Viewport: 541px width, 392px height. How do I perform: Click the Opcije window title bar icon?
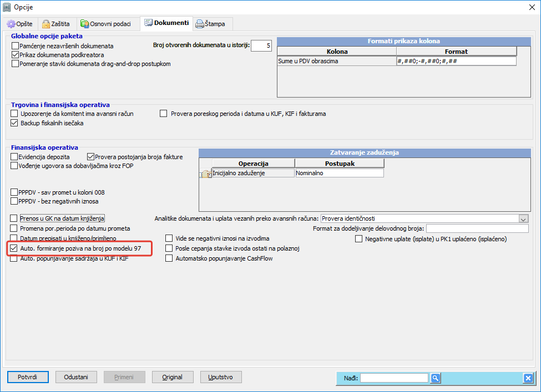tap(7, 7)
